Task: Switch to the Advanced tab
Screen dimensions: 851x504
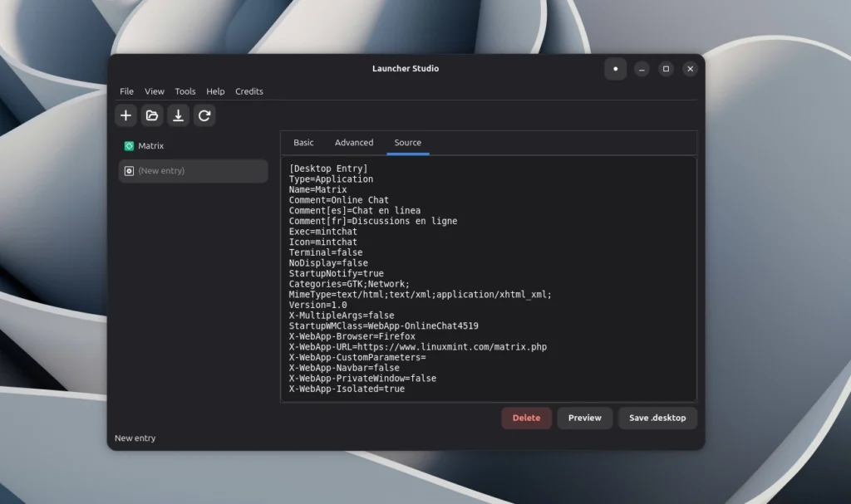Action: point(354,142)
